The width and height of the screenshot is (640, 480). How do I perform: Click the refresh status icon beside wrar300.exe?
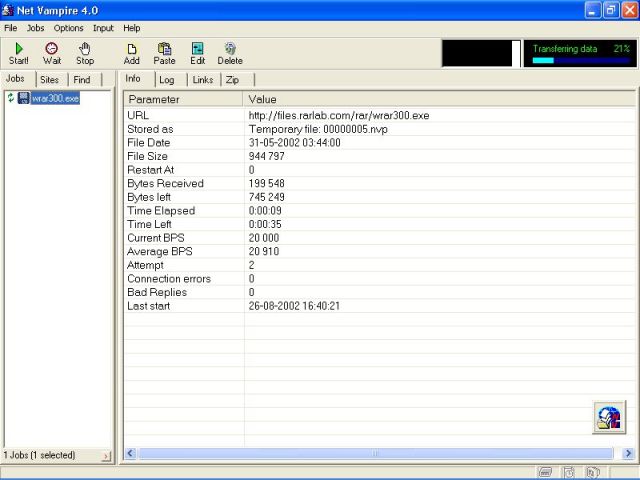coord(11,98)
